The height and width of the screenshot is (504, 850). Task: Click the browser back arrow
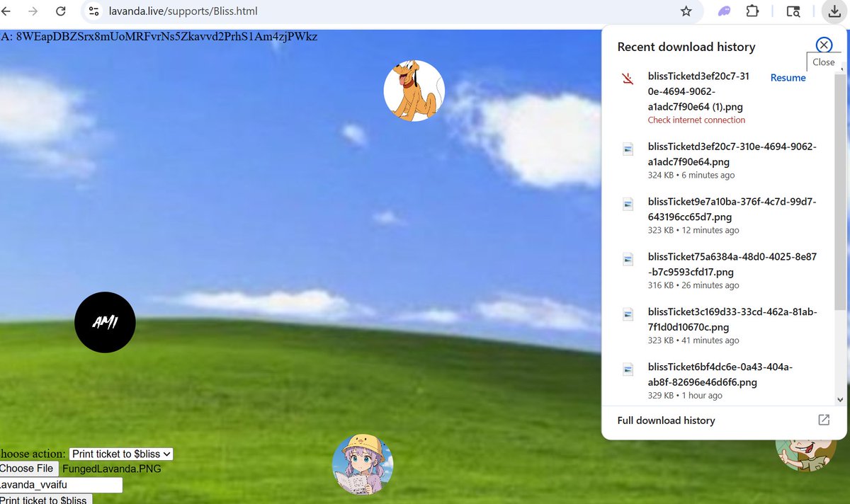click(x=6, y=11)
